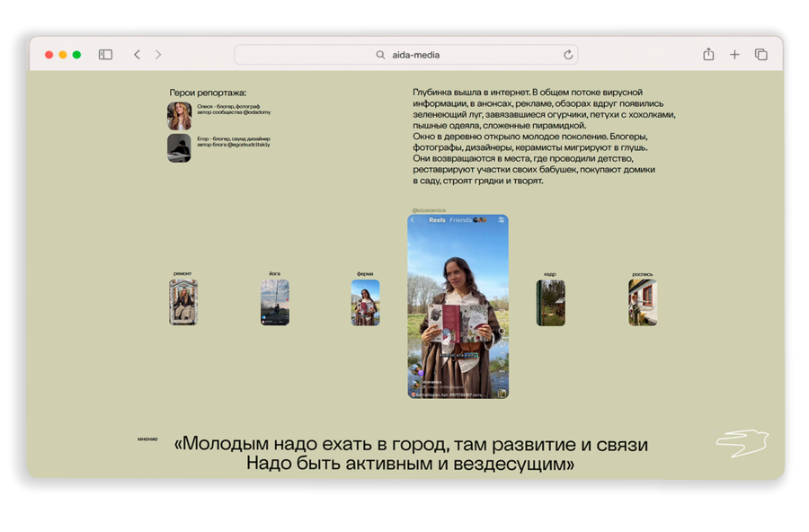Switch to the Friends tab in Reels
The width and height of the screenshot is (809, 532).
(460, 220)
